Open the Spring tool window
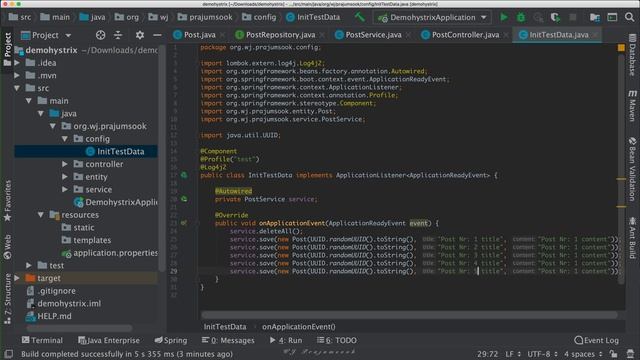 171,340
